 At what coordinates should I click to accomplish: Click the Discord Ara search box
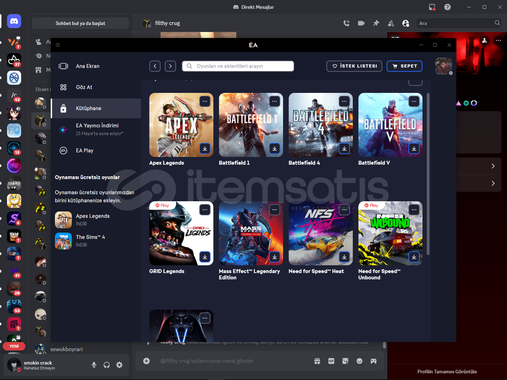459,23
